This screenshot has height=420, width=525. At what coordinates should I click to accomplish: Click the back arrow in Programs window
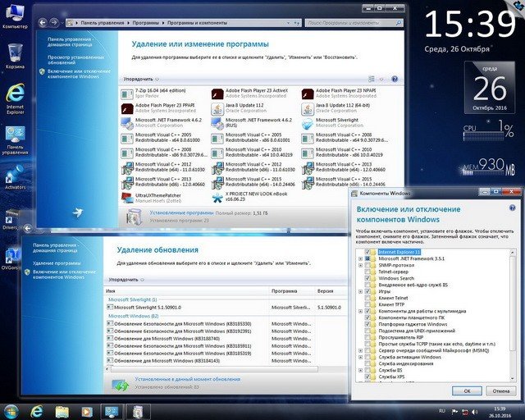[43, 22]
